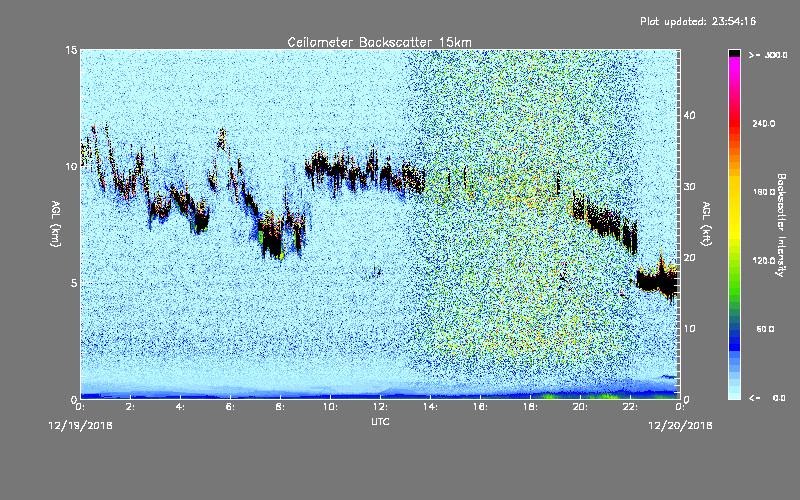Click the red band of the colorbar
This screenshot has height=500, width=800.
(734, 122)
